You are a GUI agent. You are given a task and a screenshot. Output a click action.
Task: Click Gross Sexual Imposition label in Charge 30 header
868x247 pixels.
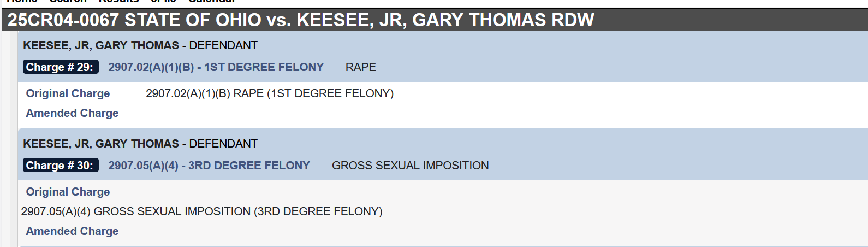tap(411, 166)
